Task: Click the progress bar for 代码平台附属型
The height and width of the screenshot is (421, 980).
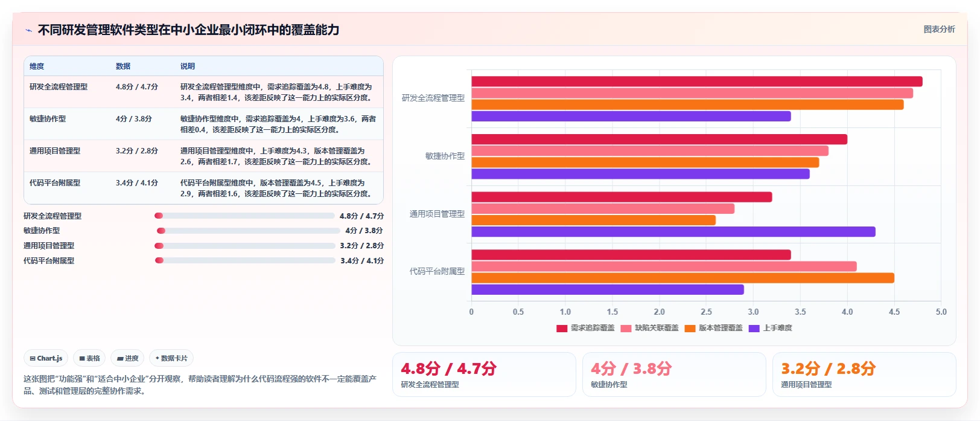Action: point(245,260)
